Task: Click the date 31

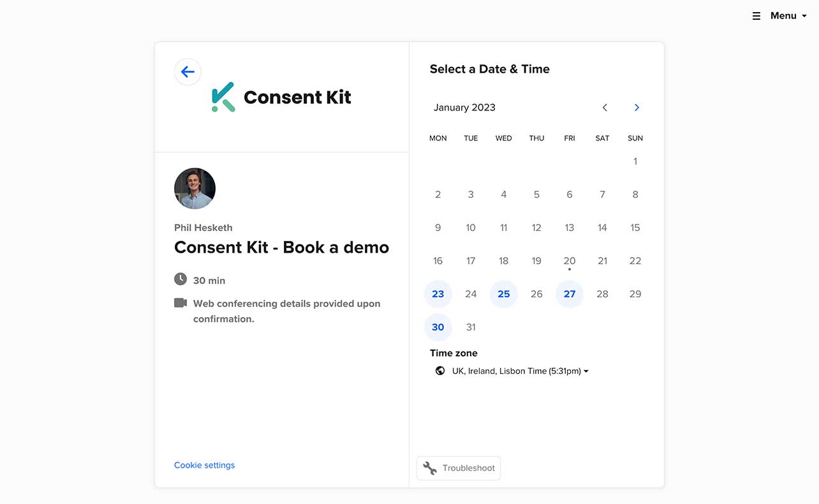Action: [x=471, y=327]
